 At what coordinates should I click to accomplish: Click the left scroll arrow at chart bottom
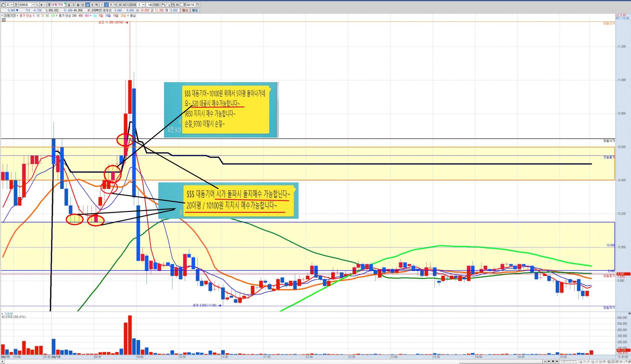point(3,361)
